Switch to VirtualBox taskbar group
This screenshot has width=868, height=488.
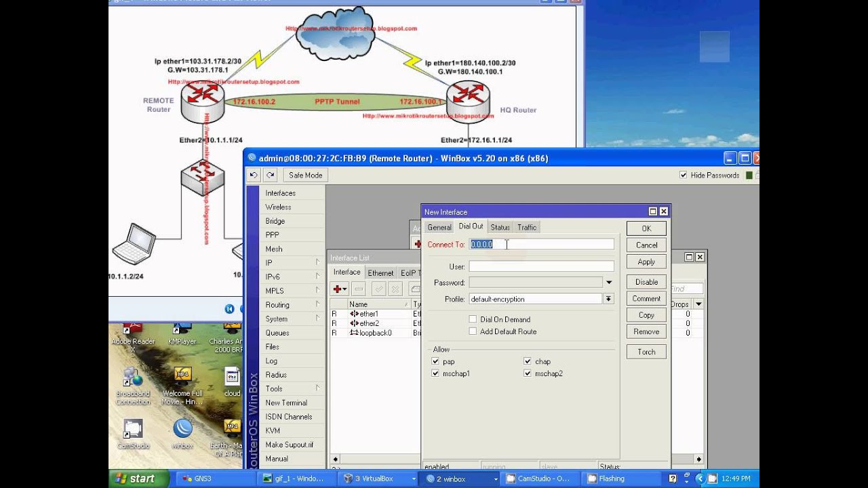380,479
